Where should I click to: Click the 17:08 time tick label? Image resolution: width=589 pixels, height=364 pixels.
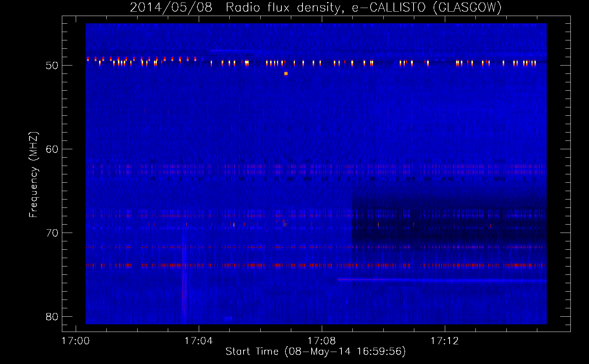(321, 341)
